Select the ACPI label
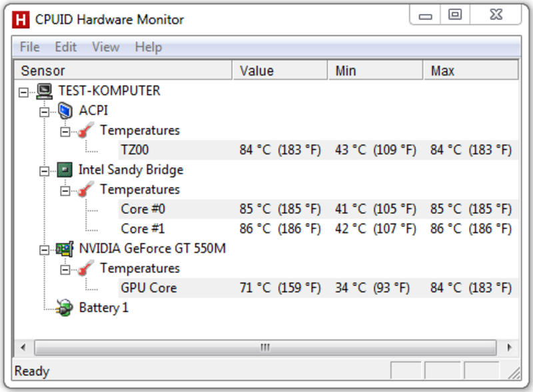 click(x=93, y=110)
